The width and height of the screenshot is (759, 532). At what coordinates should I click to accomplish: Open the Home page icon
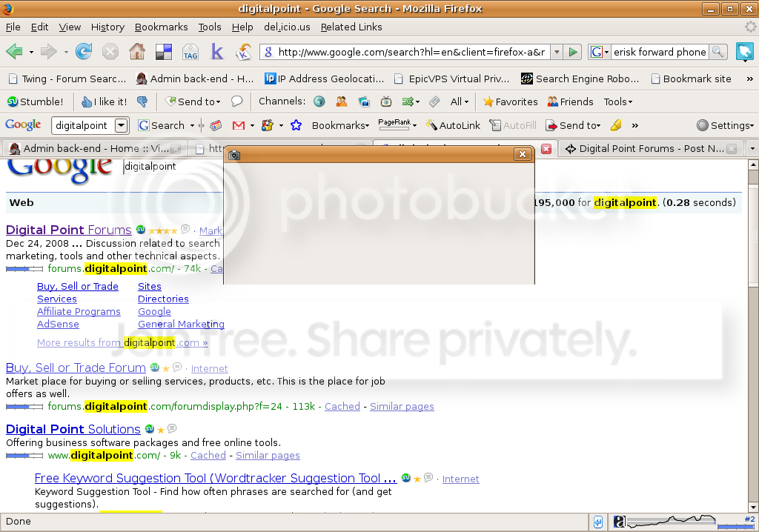tap(137, 51)
